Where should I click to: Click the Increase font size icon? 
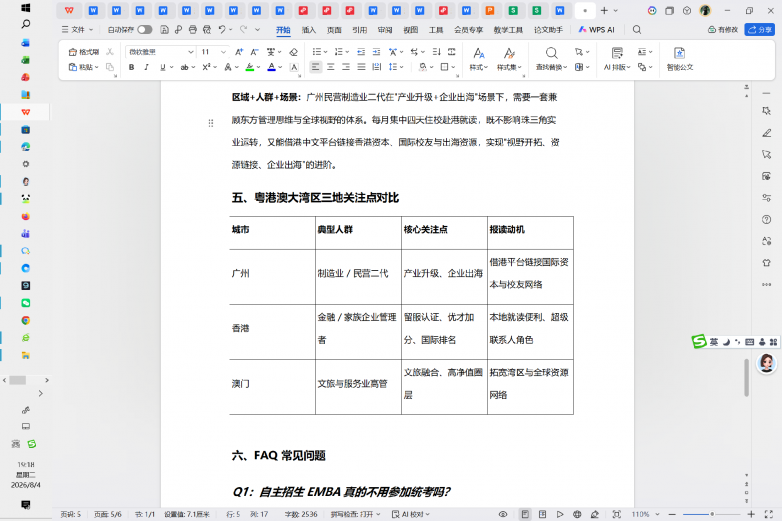click(x=239, y=52)
